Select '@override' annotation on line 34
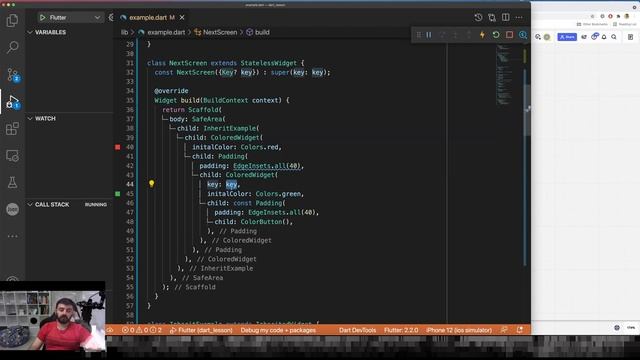This screenshot has height=360, width=640. tap(171, 91)
